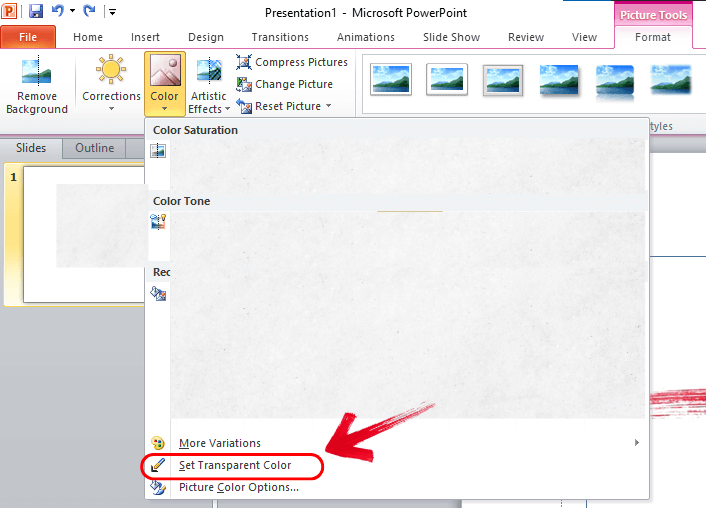Image resolution: width=706 pixels, height=508 pixels.
Task: Apply the second picture style thumbnail
Action: 447,80
